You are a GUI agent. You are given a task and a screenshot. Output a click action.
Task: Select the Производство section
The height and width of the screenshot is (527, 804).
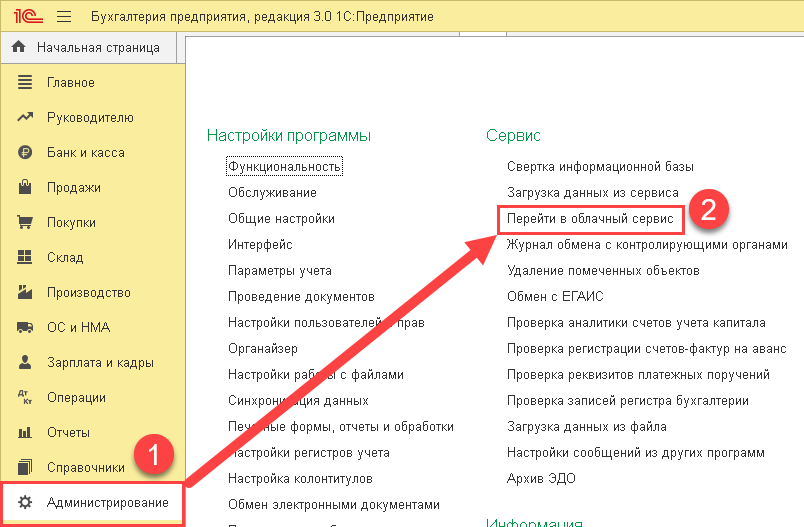point(89,293)
